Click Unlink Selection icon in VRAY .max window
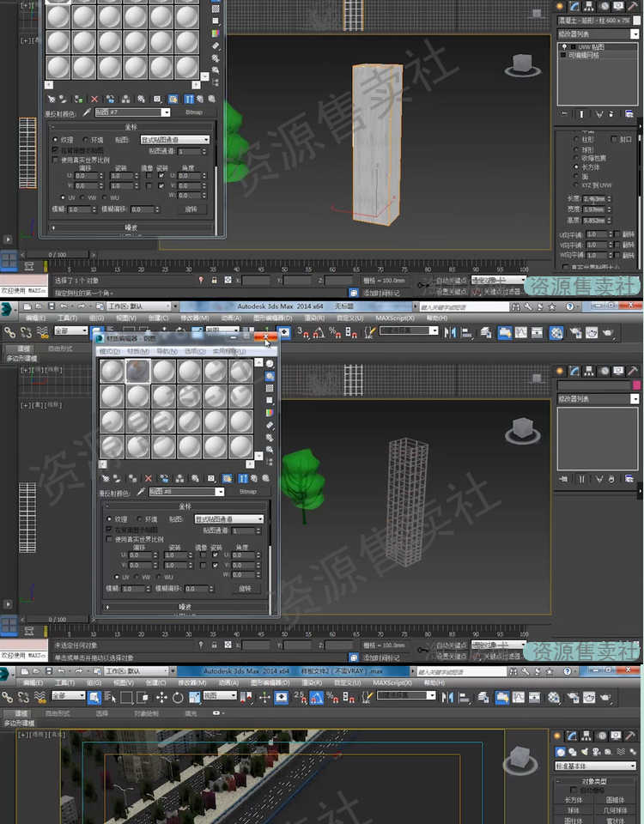Viewport: 644px width, 824px height. pyautogui.click(x=24, y=697)
